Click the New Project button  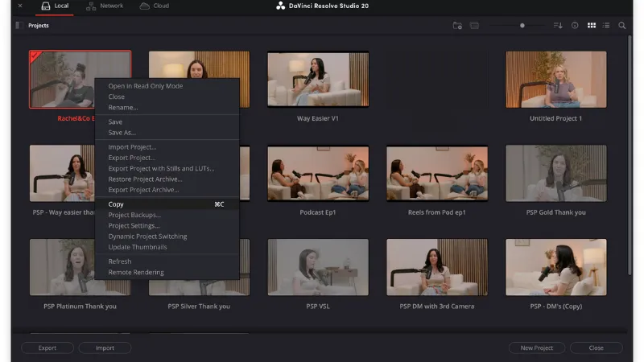pos(536,348)
